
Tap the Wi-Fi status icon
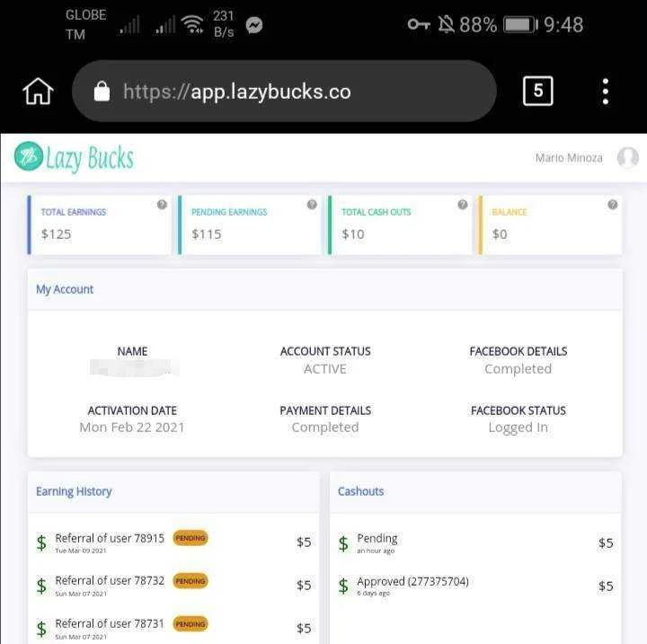tap(193, 24)
